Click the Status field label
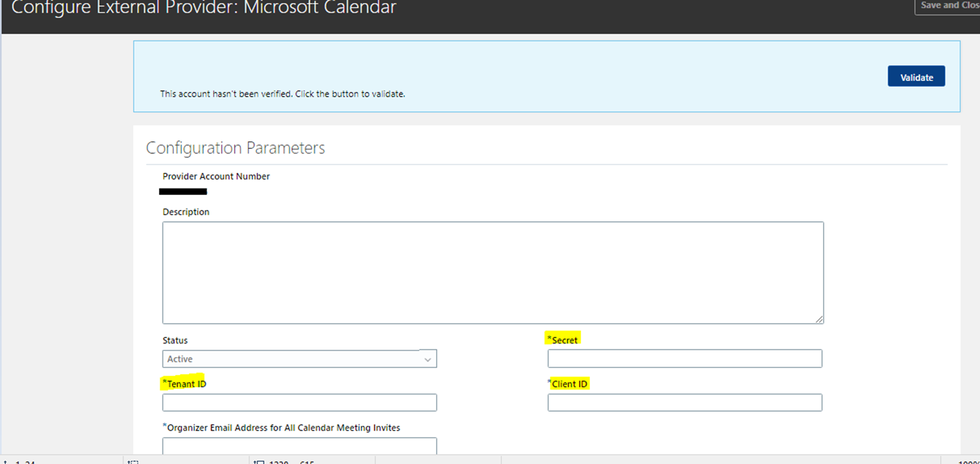This screenshot has width=980, height=464. tap(175, 340)
